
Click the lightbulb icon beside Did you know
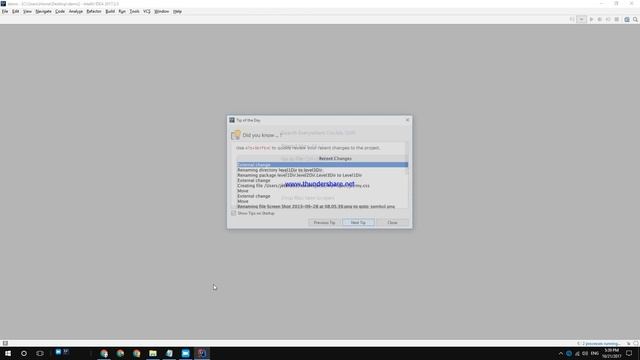(236, 135)
